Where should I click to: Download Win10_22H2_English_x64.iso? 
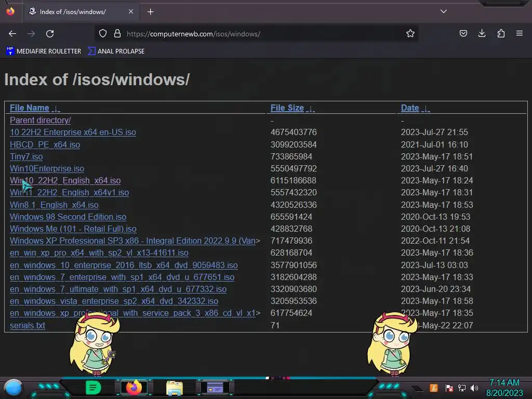[65, 180]
